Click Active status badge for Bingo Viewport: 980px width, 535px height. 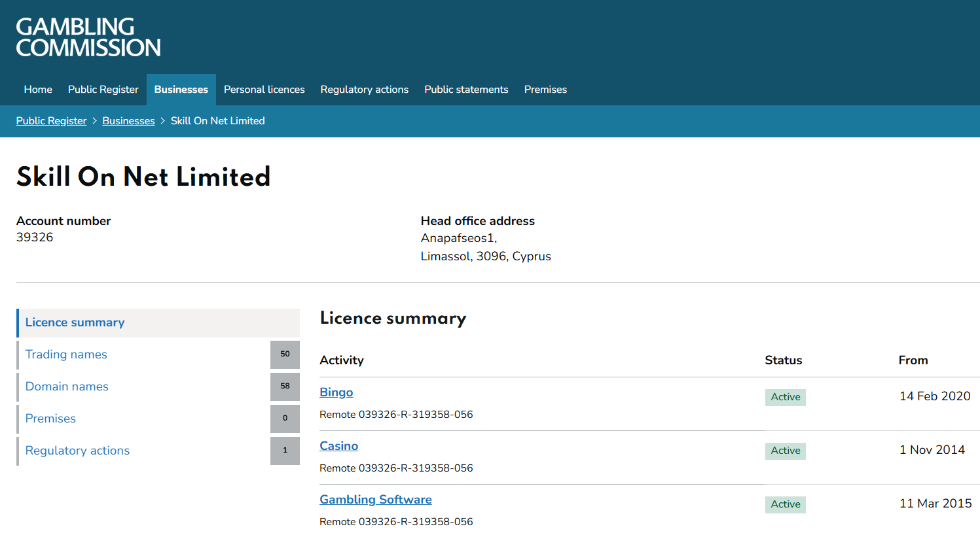pyautogui.click(x=786, y=397)
